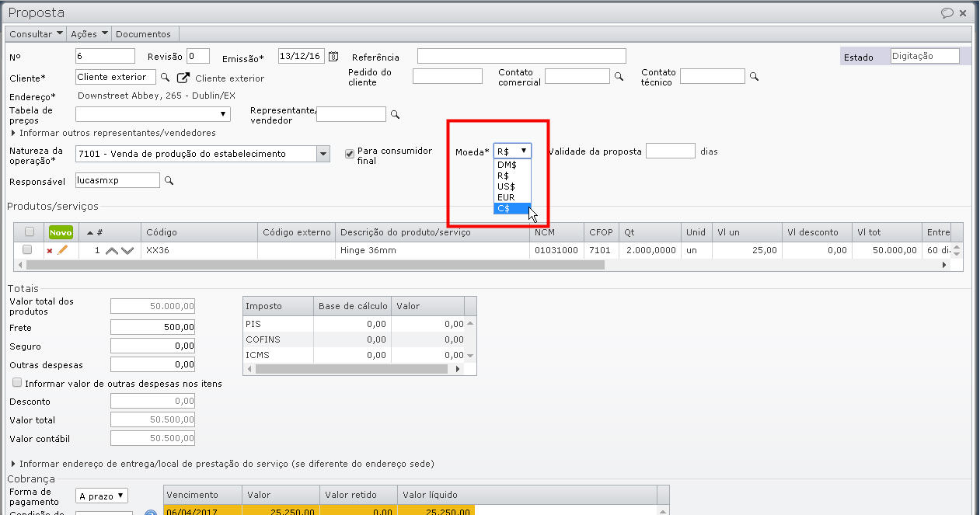Click the 06/04/2017 due date cell
The width and height of the screenshot is (980, 515).
pos(202,511)
